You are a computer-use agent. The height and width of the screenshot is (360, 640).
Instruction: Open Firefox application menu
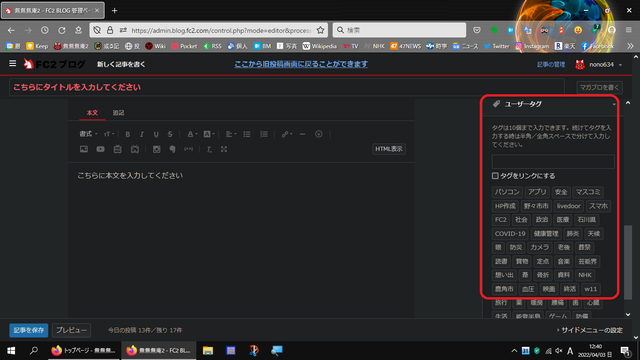click(x=629, y=30)
